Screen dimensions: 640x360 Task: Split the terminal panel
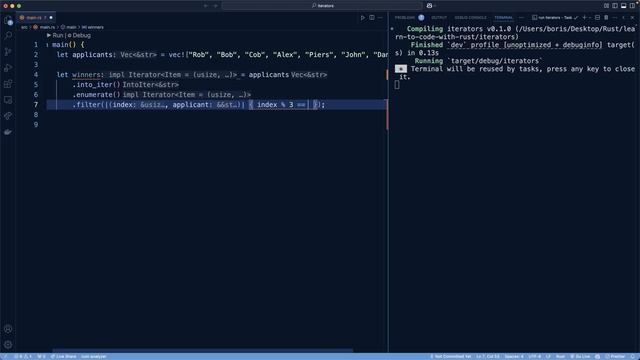tap(597, 18)
